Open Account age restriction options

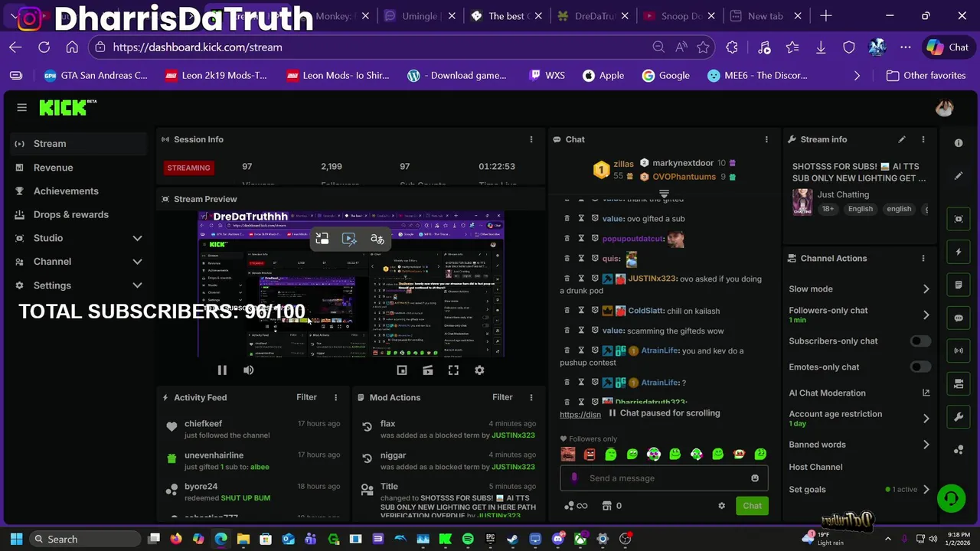tap(860, 418)
